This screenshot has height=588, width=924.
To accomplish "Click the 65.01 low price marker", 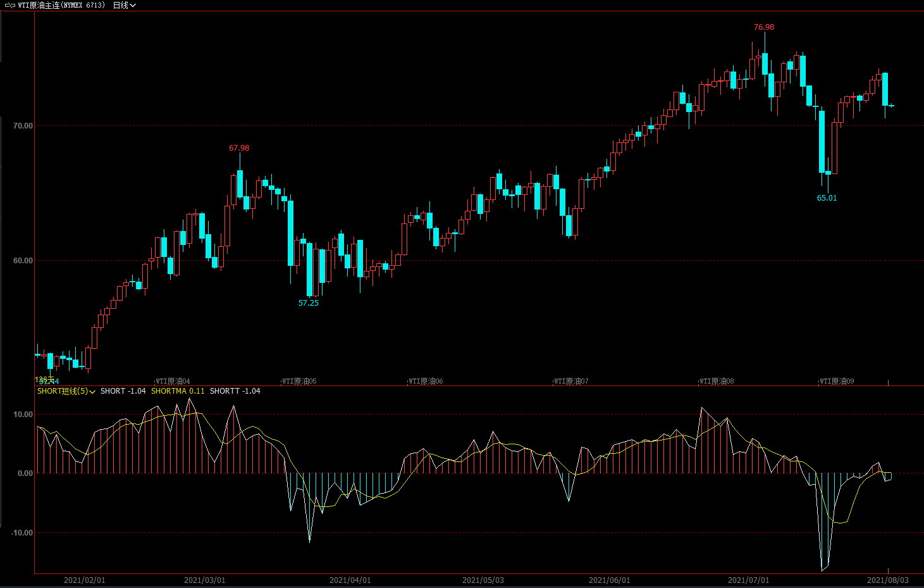I will point(826,198).
